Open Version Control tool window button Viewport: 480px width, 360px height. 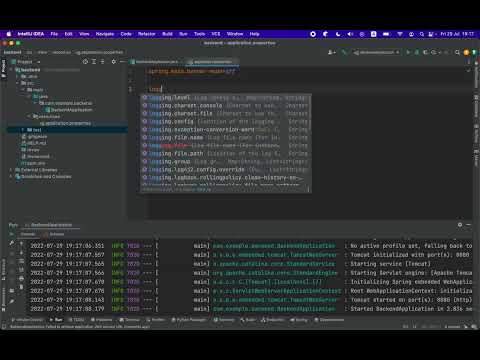pyautogui.click(x=27, y=320)
